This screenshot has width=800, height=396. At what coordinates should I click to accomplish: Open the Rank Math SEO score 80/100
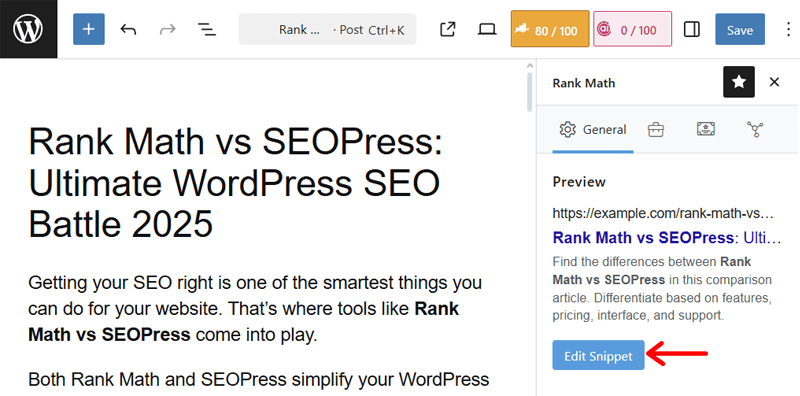[x=550, y=30]
